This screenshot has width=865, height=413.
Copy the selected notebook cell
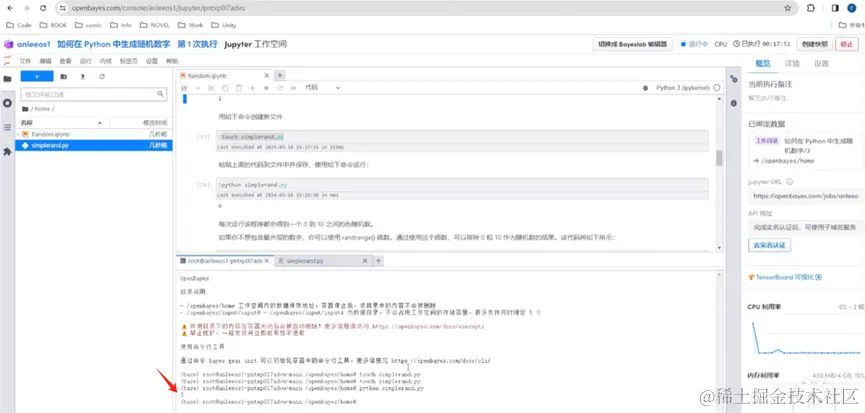225,88
